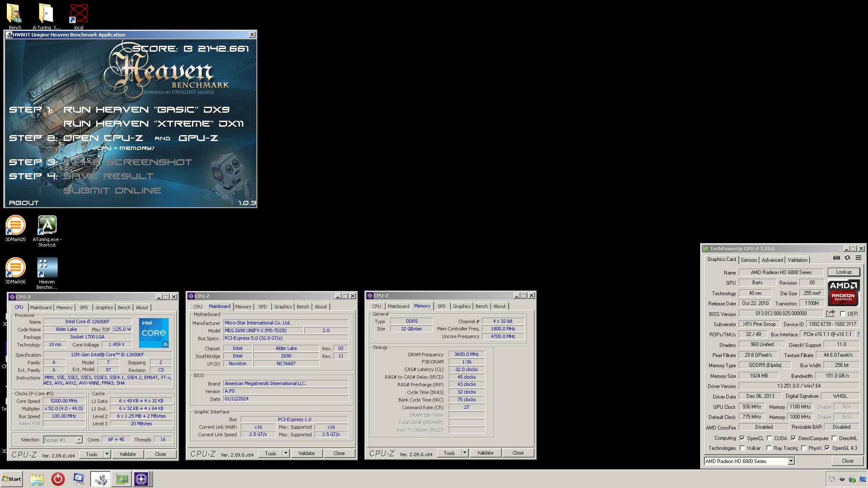Click Validate in Memory CPU-Z window

point(485,453)
